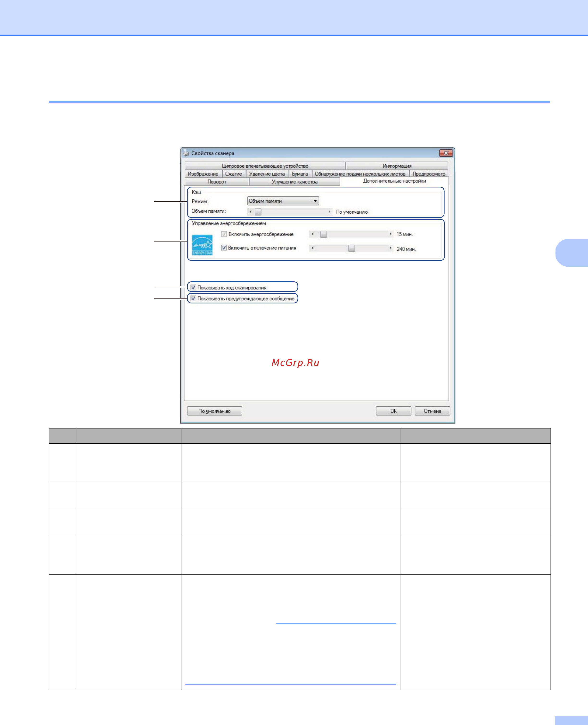Close the scanner properties dialog
588x725 pixels.
(446, 153)
